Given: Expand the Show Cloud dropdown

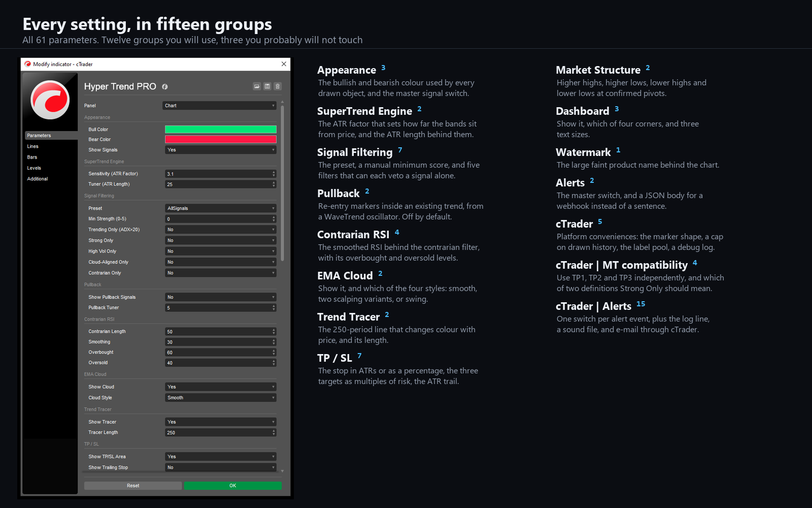Looking at the screenshot, I should 221,387.
